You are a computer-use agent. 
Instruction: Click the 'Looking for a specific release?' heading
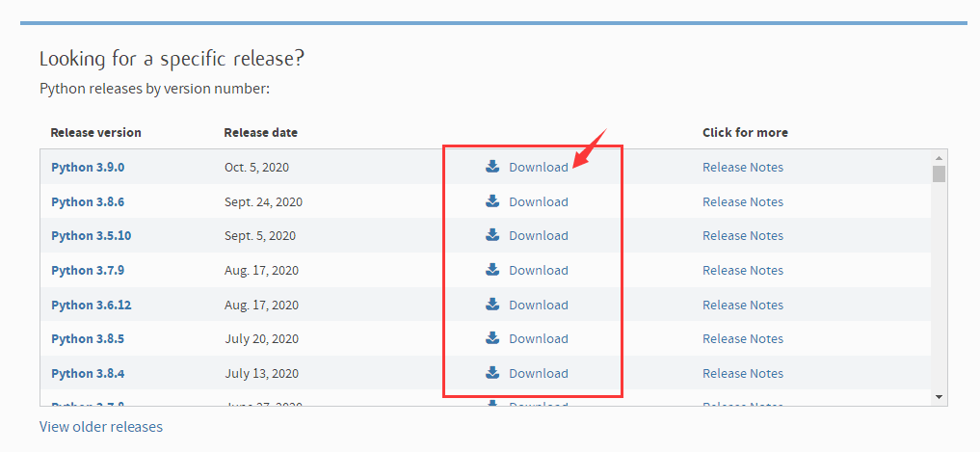[172, 59]
